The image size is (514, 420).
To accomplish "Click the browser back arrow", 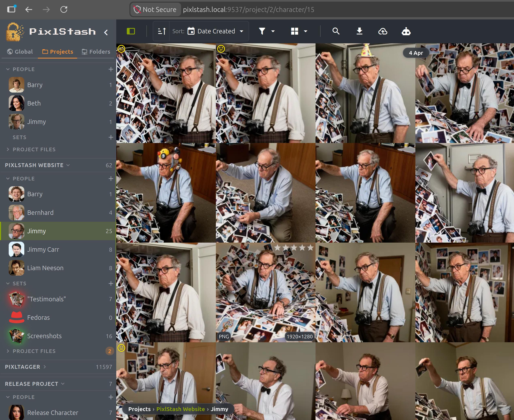I will pos(29,10).
